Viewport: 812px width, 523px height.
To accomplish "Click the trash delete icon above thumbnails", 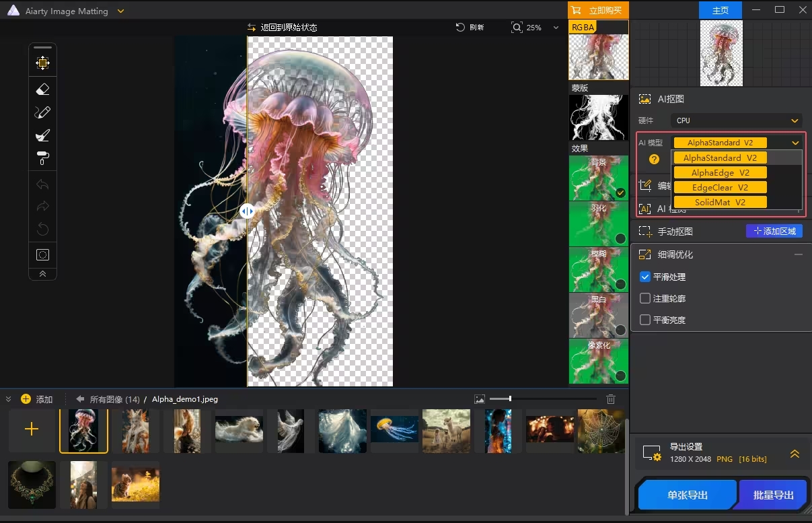I will (x=611, y=399).
